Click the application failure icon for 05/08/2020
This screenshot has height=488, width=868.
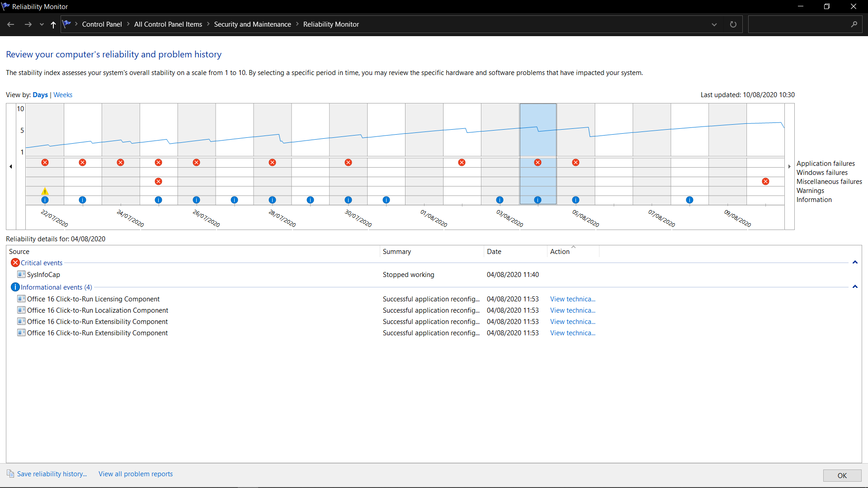[x=576, y=163]
